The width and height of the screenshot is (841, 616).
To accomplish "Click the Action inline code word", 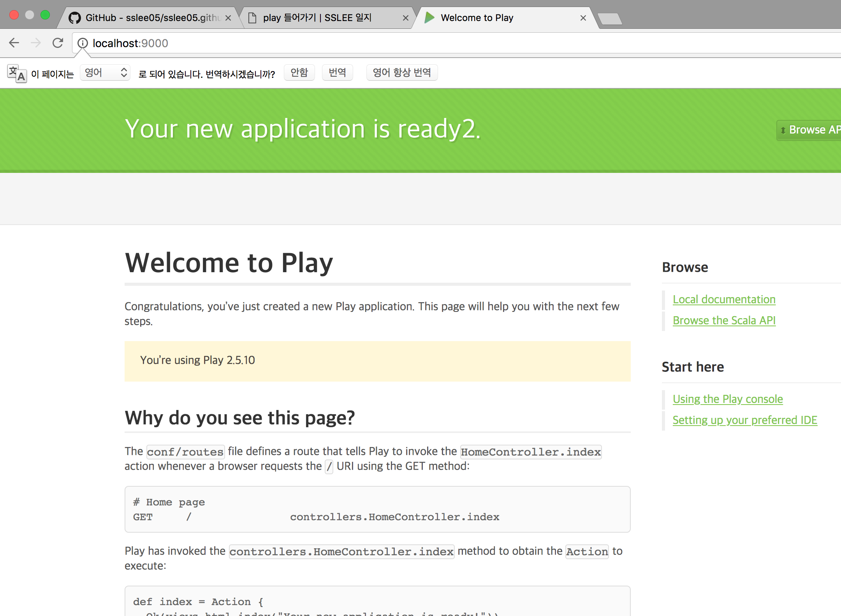I will [587, 552].
